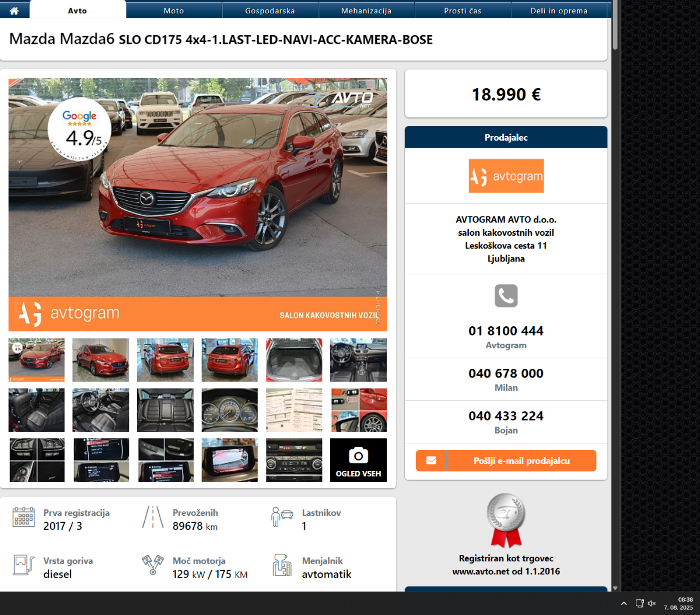Open the instrument cluster gauges thumbnail
This screenshot has width=700, height=615.
(x=230, y=410)
